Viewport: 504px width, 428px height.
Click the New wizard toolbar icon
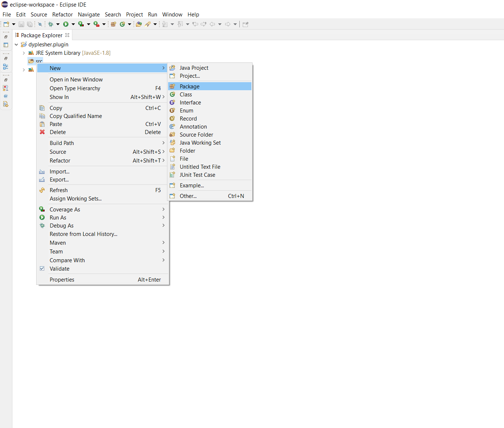[x=6, y=24]
